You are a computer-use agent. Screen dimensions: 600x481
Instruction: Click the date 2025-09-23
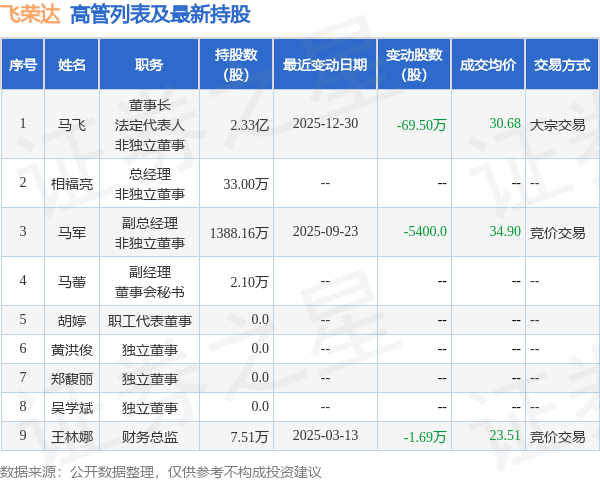click(x=325, y=231)
